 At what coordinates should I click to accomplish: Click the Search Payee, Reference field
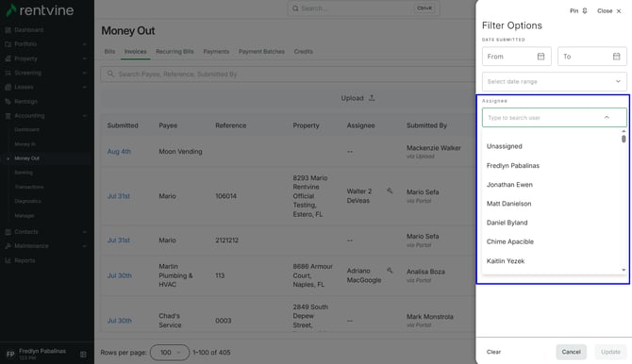(x=288, y=74)
